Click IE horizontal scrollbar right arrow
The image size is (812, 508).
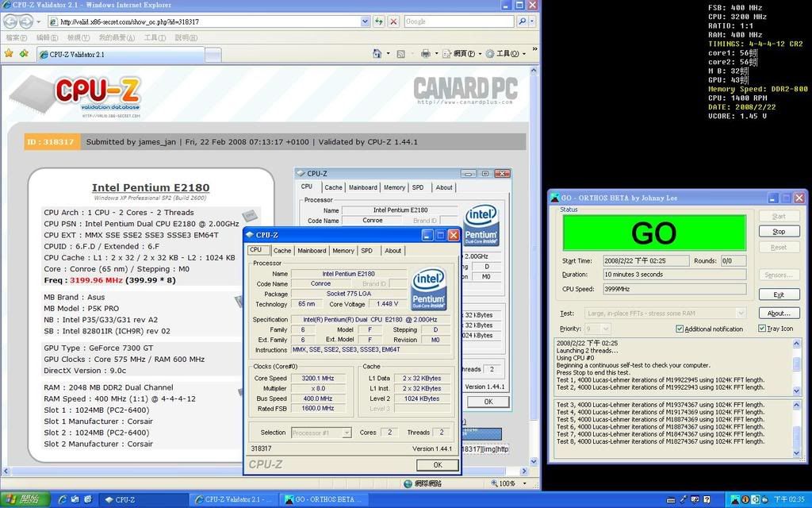pyautogui.click(x=523, y=471)
